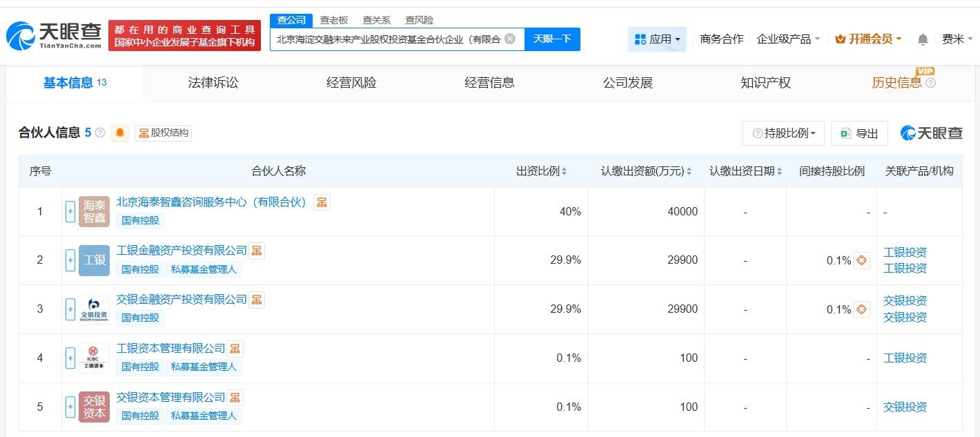Click the help icon next to 合伙人信息 count
The width and height of the screenshot is (980, 437).
(x=100, y=133)
